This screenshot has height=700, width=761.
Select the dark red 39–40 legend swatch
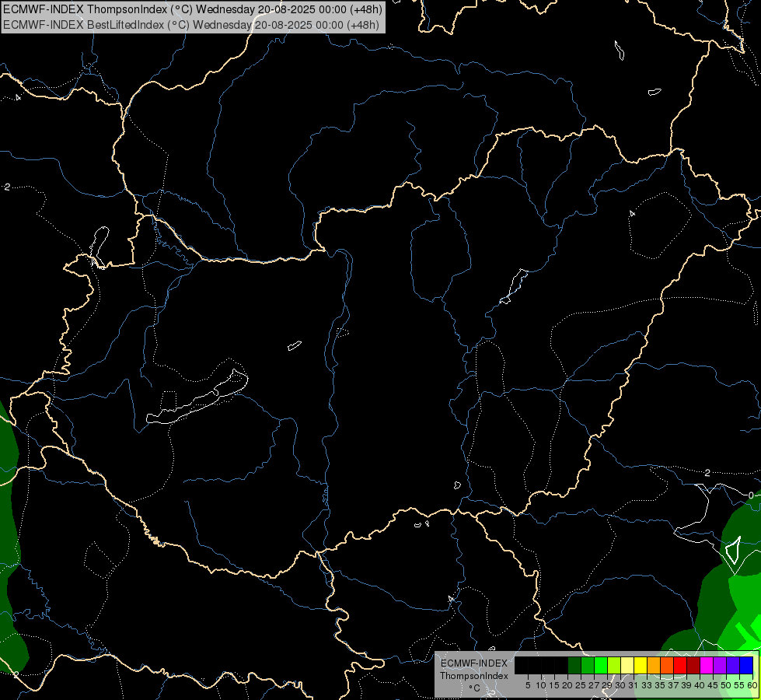693,666
